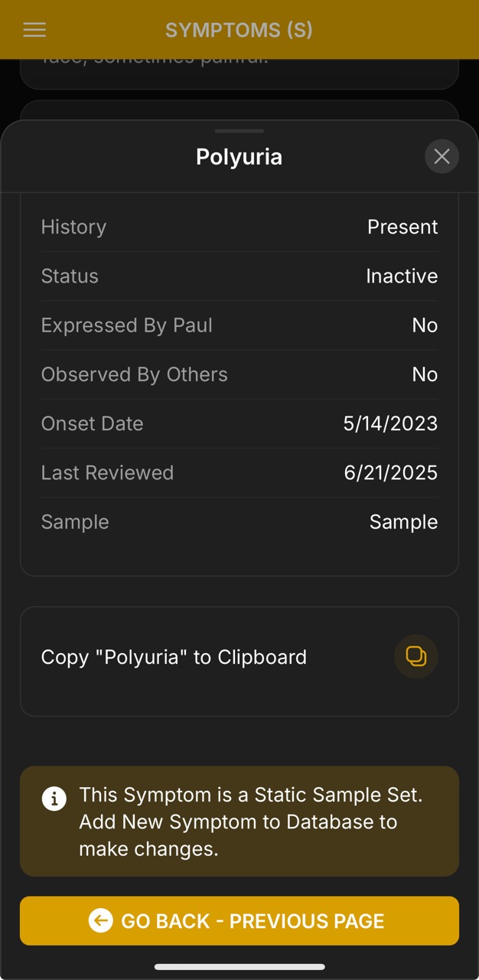
Task: Tap the dimmed symptom card behind the sheet
Action: pyautogui.click(x=239, y=73)
